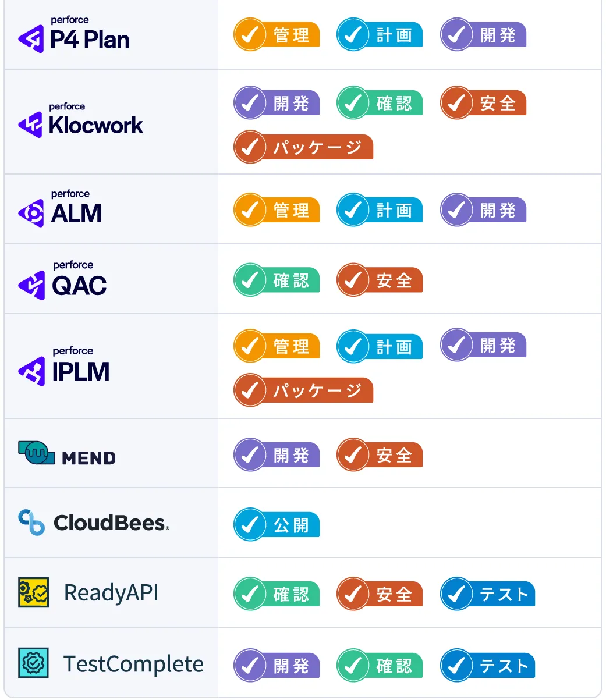Select the パッケージ tag in the IPLM row
Screen dimensions: 606x700
coord(303,390)
